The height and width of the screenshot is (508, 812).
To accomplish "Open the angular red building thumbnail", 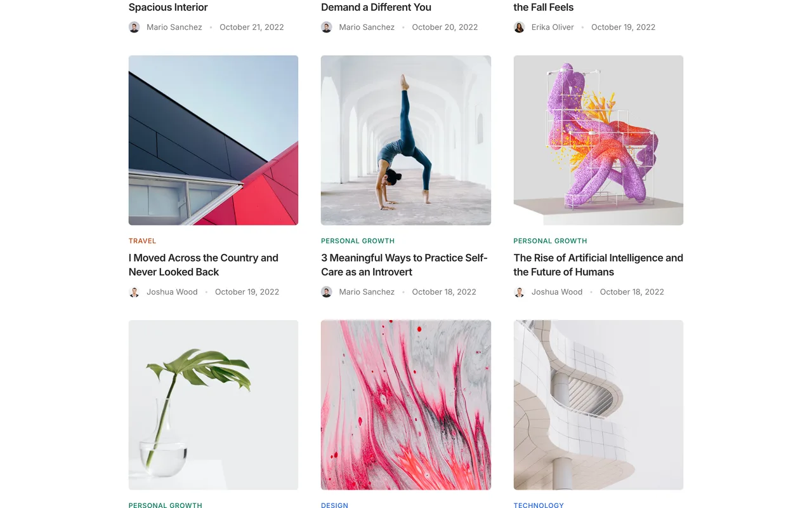I will (213, 140).
